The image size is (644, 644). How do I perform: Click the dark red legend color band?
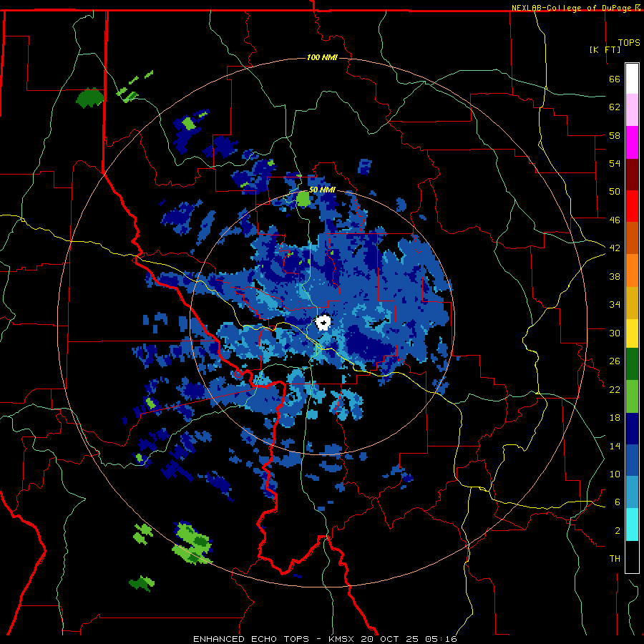632,175
